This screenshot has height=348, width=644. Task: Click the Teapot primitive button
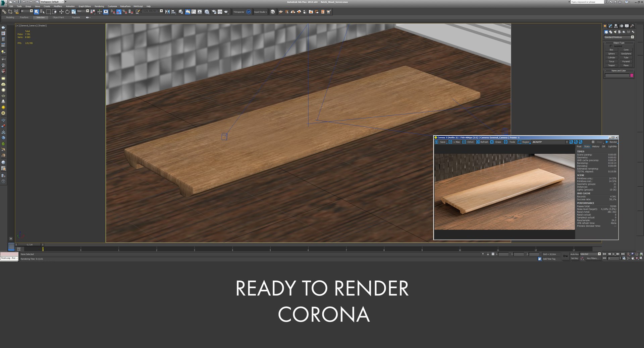pyautogui.click(x=611, y=66)
